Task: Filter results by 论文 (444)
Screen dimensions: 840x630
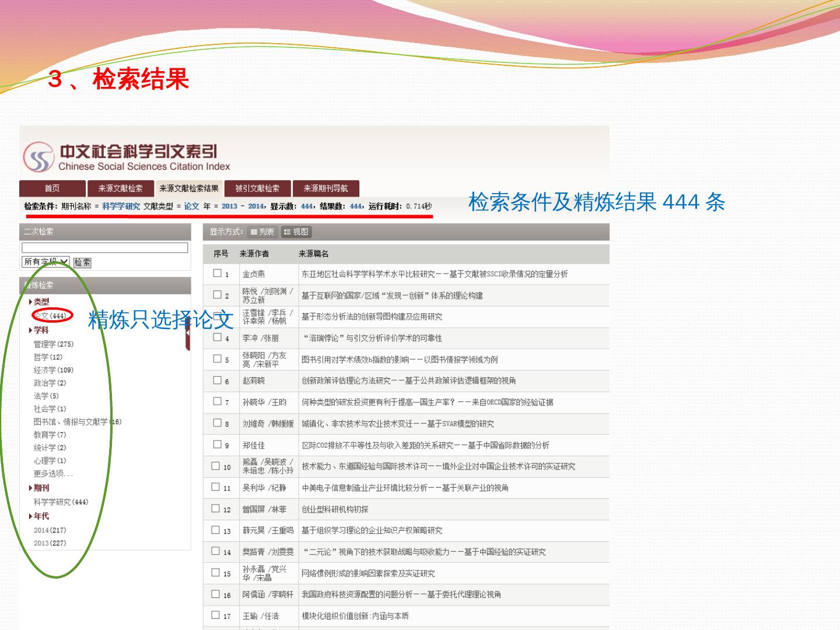Action: (x=51, y=316)
